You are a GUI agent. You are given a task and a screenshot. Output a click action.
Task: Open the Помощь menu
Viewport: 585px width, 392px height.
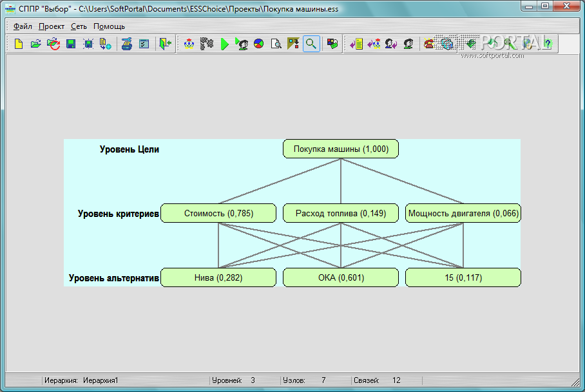109,26
